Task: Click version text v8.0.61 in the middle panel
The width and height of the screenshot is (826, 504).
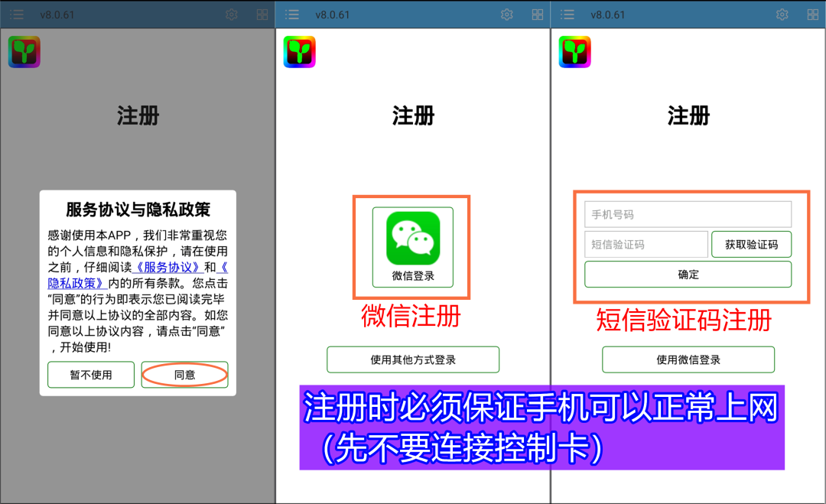Action: point(333,15)
